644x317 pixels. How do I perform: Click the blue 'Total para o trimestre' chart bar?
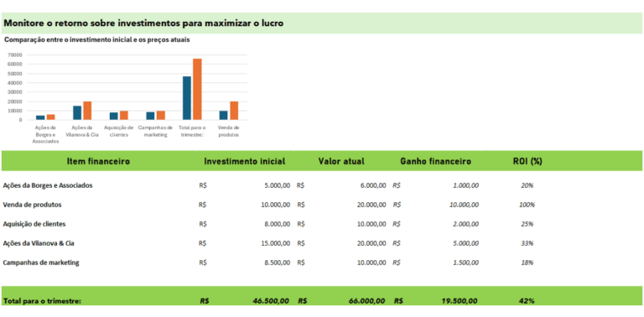(x=187, y=98)
